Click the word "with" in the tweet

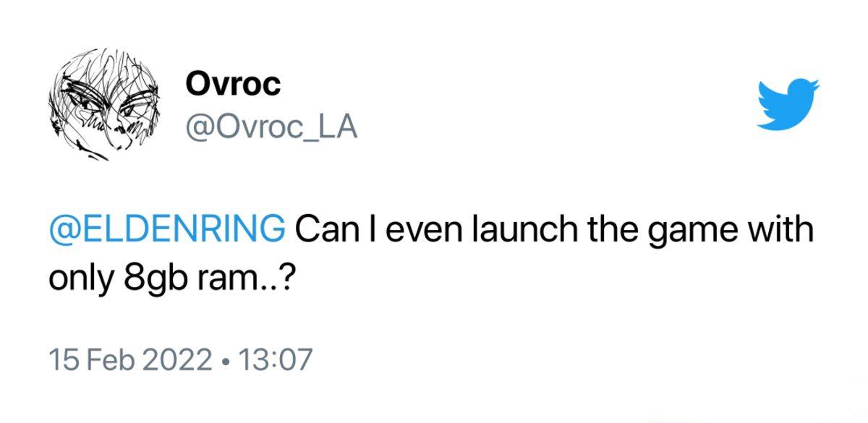click(x=785, y=231)
